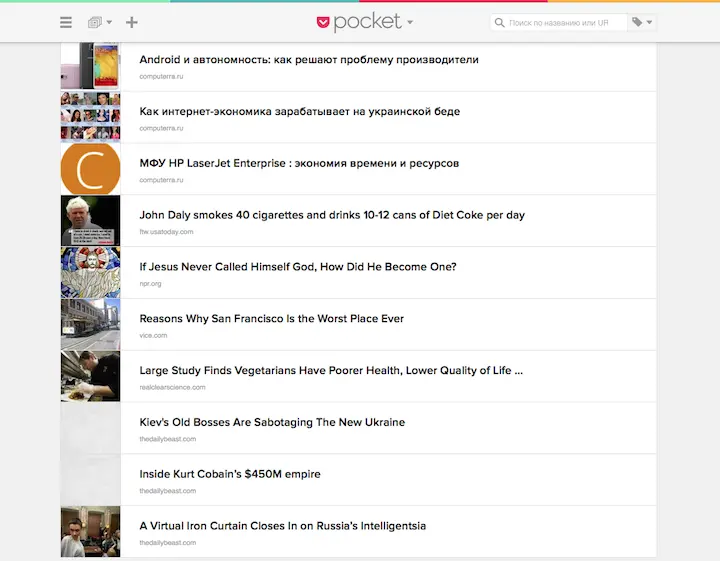Image resolution: width=720 pixels, height=561 pixels.
Task: Click the John Daly article thumbnail
Action: click(90, 221)
